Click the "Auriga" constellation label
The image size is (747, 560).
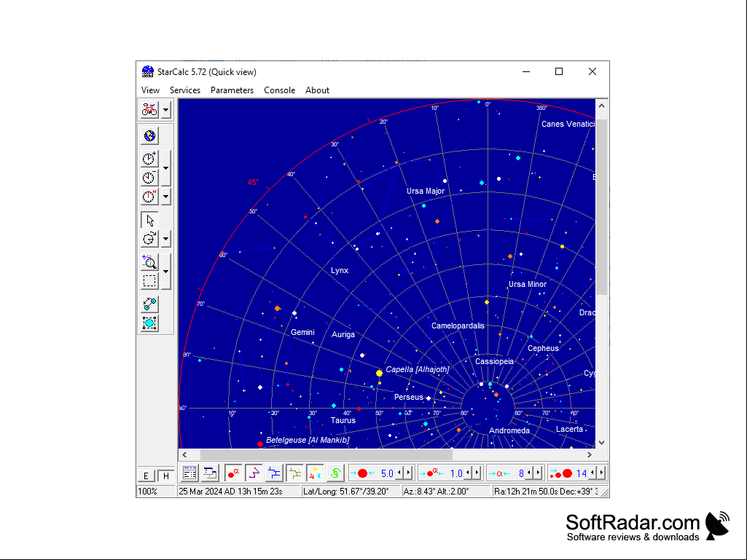pyautogui.click(x=343, y=334)
